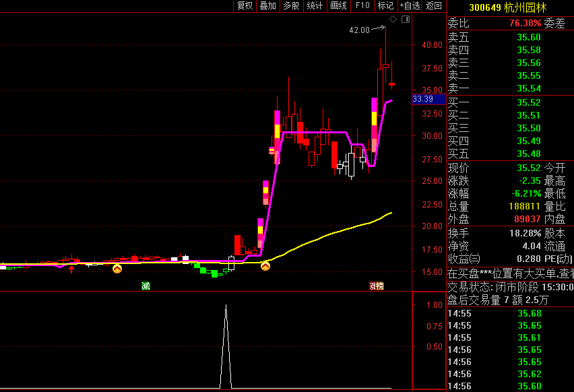The image size is (574, 392).
Task: Select the 卖五 35.60 quote row
Action: click(510, 37)
